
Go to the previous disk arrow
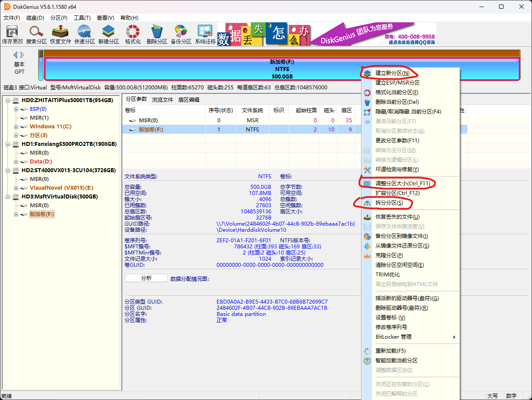click(x=15, y=55)
